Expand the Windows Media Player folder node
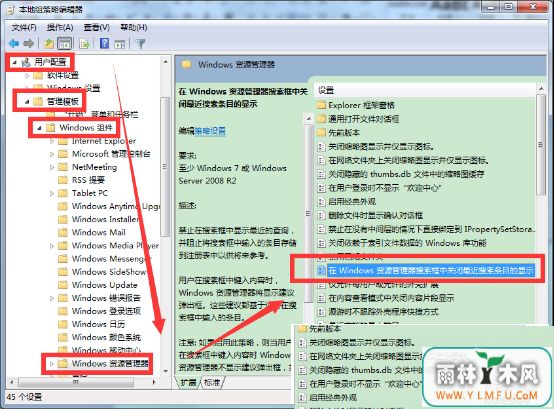Image resolution: width=554 pixels, height=409 pixels. click(x=52, y=246)
